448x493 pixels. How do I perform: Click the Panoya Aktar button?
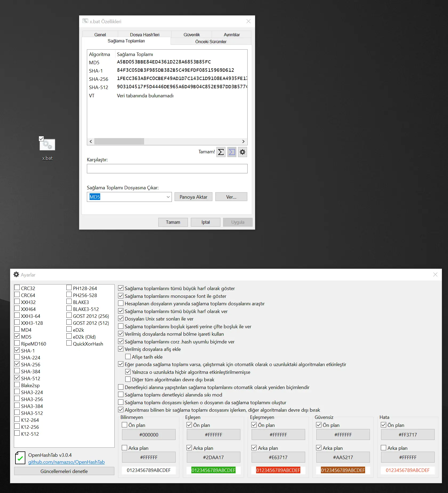(x=193, y=197)
